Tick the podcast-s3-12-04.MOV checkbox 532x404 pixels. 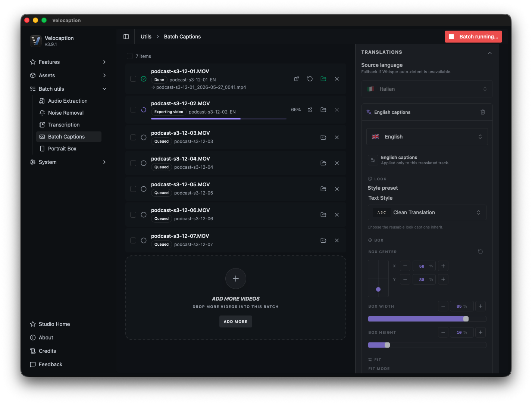point(133,163)
